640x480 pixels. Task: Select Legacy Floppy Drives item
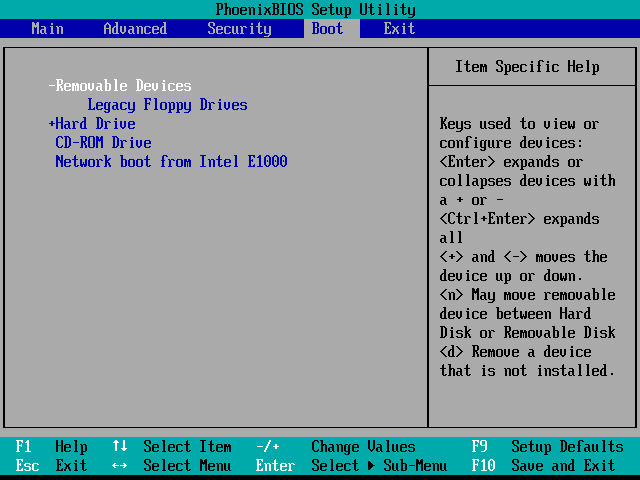click(167, 105)
